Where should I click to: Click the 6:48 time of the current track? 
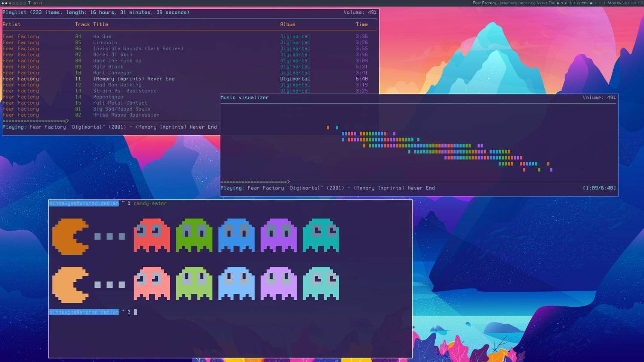(x=362, y=78)
